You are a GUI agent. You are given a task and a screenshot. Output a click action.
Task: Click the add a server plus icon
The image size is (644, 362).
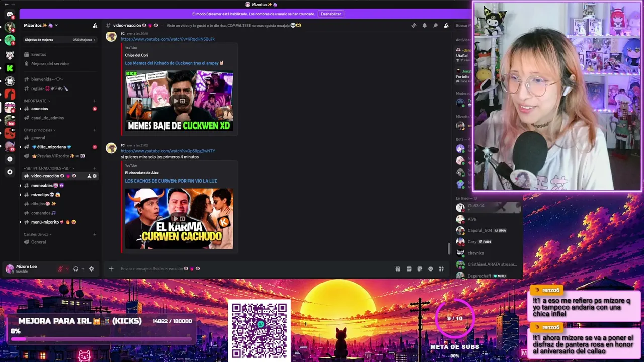point(10,159)
